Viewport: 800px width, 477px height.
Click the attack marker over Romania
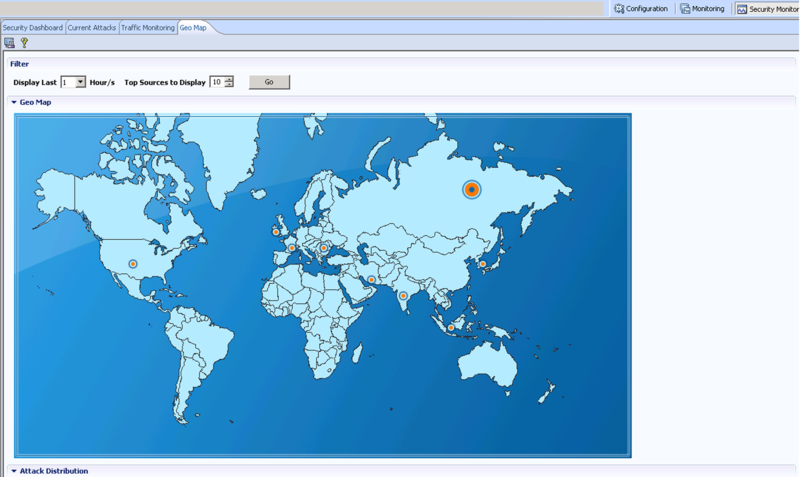click(x=323, y=248)
